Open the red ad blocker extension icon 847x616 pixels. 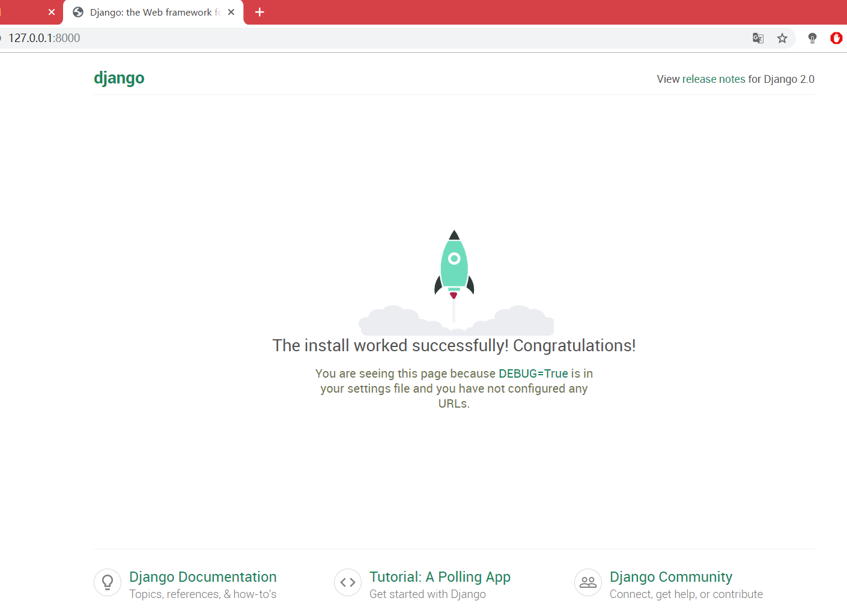(836, 38)
